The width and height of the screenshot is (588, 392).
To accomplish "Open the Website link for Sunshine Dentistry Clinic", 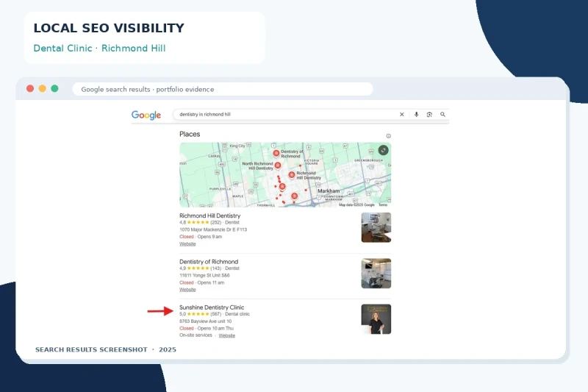I will [227, 335].
